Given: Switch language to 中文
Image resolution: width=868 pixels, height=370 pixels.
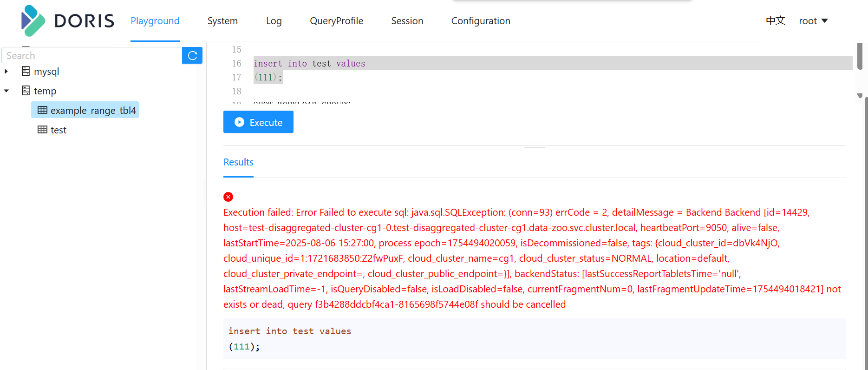Looking at the screenshot, I should coord(775,21).
